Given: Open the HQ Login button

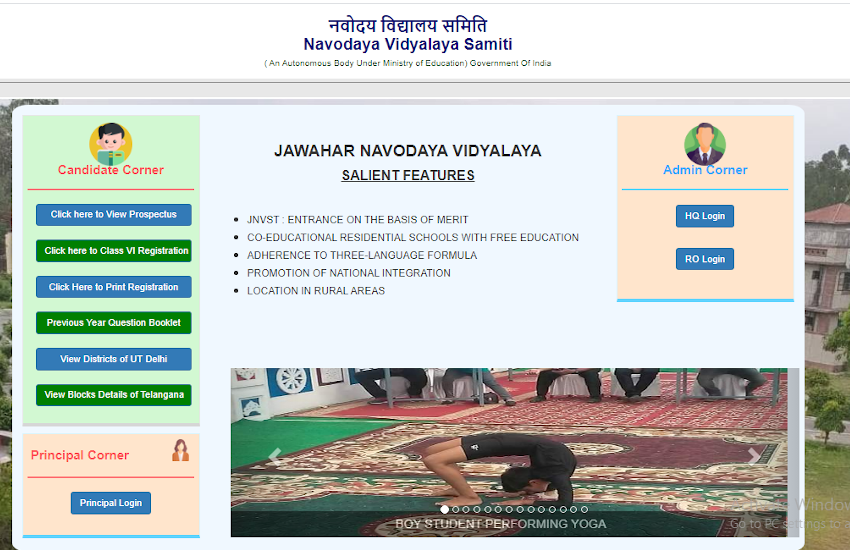Looking at the screenshot, I should pos(705,216).
